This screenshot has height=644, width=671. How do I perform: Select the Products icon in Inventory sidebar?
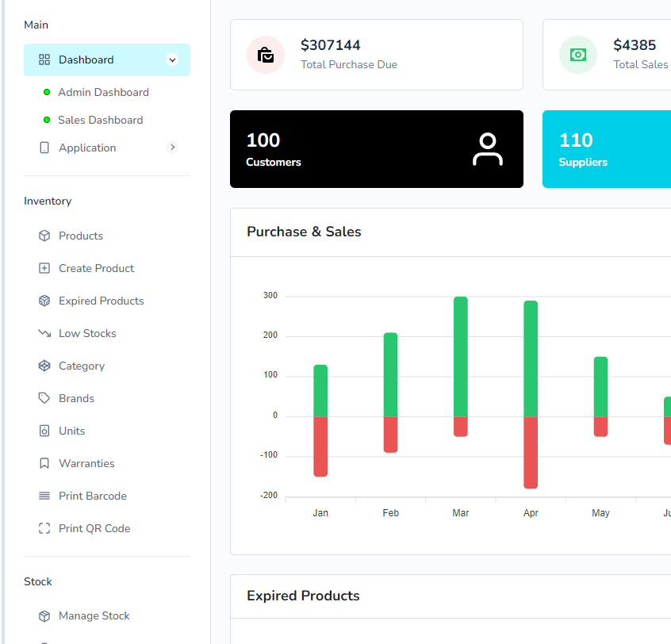pyautogui.click(x=44, y=235)
